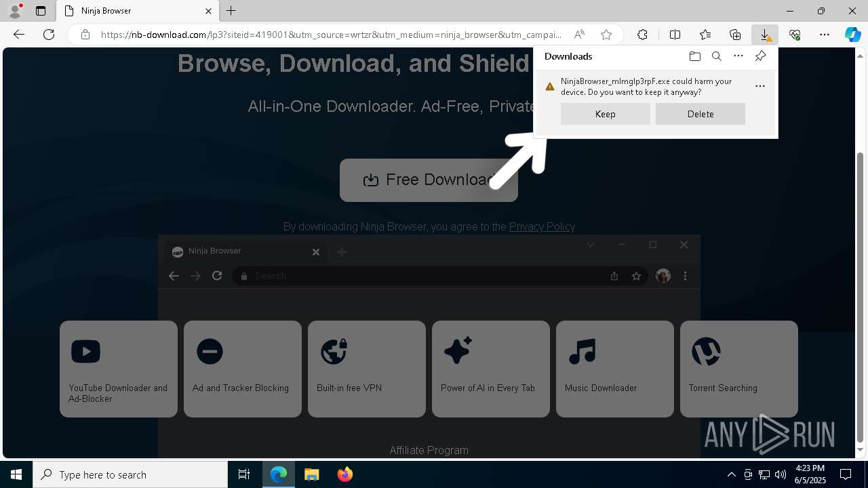Open Edge profile icon
Screen dimensions: 868x488
point(15,11)
